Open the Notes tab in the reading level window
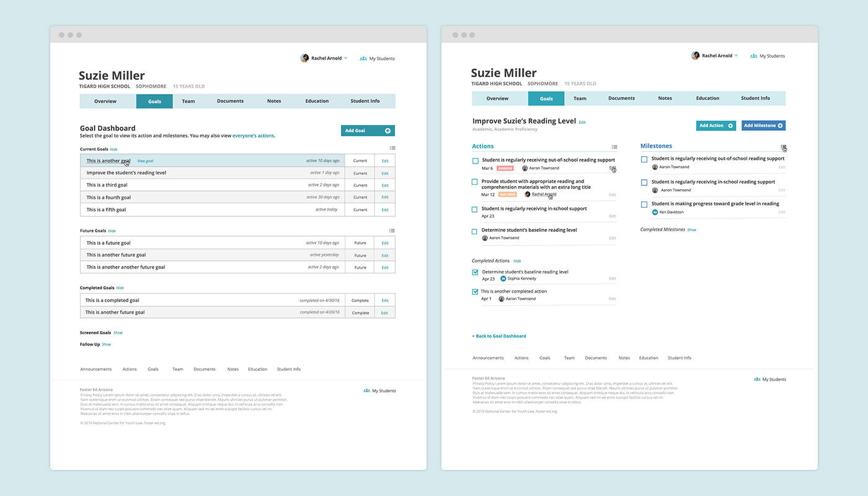The width and height of the screenshot is (868, 496). click(x=665, y=99)
